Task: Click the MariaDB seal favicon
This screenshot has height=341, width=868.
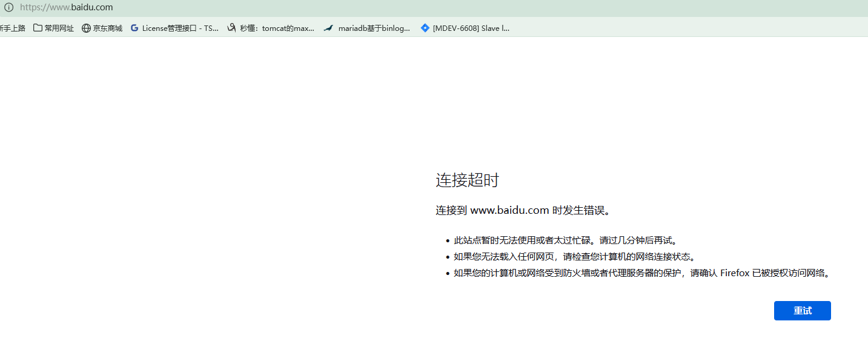Action: pos(328,28)
